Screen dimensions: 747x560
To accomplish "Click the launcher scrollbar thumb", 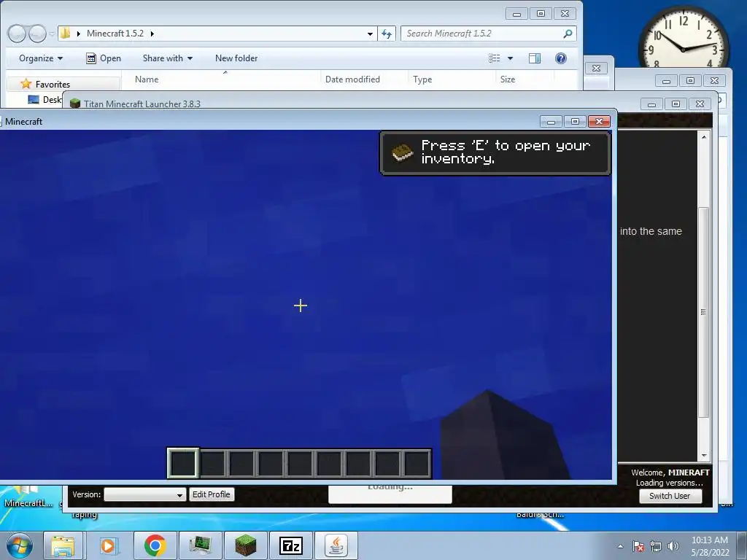I will [x=704, y=312].
